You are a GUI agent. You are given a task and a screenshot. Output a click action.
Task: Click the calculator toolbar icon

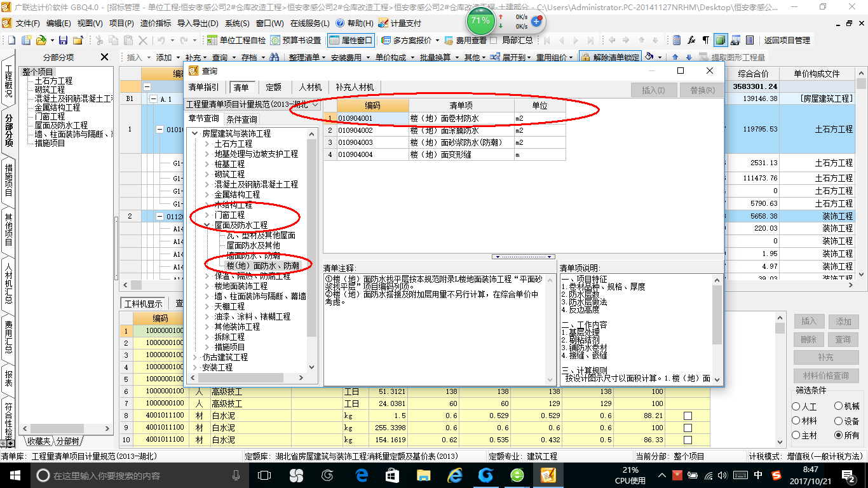[x=677, y=40]
